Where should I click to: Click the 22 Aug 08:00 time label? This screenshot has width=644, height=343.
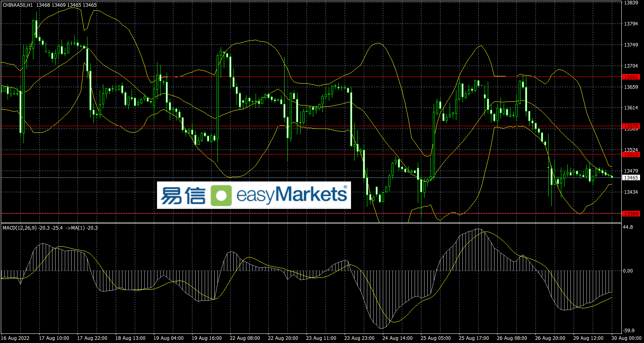click(x=245, y=338)
